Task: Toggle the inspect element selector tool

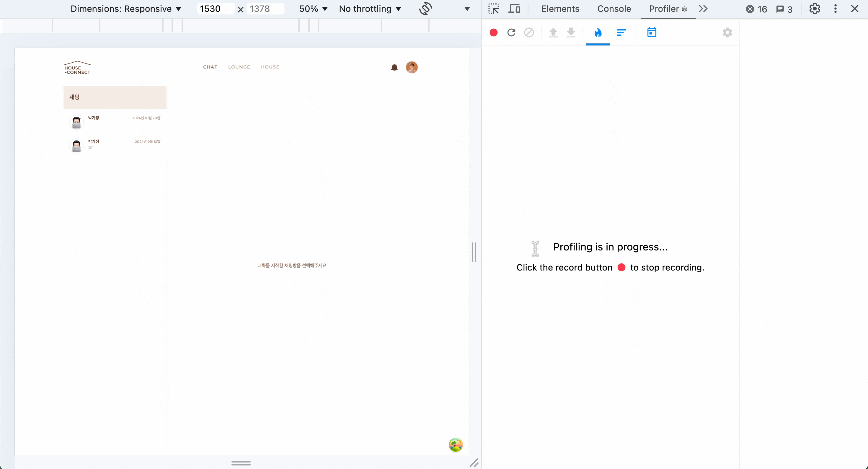Action: pos(494,9)
